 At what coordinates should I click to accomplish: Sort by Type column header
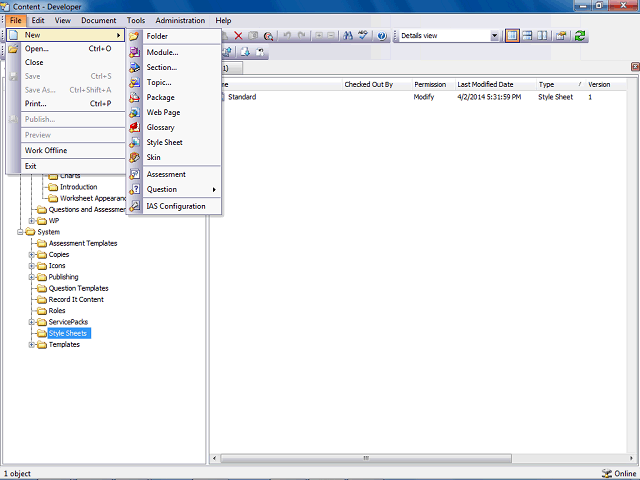point(560,84)
